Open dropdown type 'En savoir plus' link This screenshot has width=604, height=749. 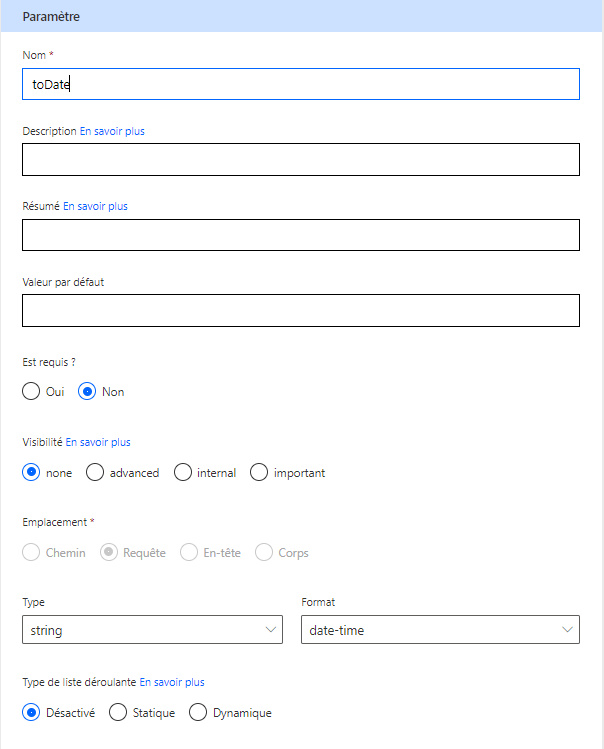click(172, 682)
